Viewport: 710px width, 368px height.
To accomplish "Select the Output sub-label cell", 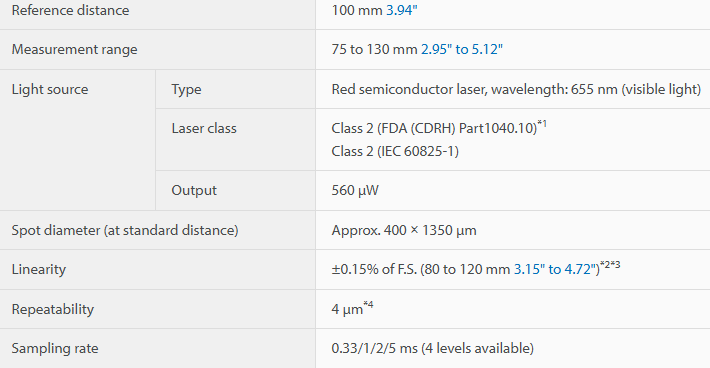I will pos(235,191).
